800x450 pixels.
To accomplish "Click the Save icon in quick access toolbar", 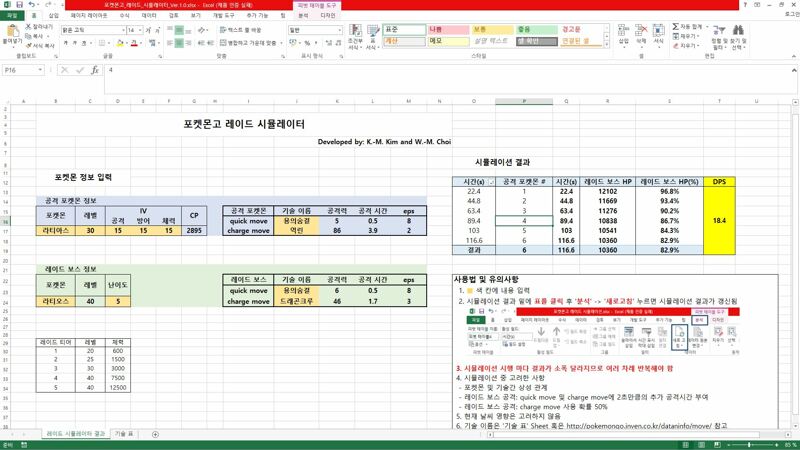I will (x=19, y=5).
